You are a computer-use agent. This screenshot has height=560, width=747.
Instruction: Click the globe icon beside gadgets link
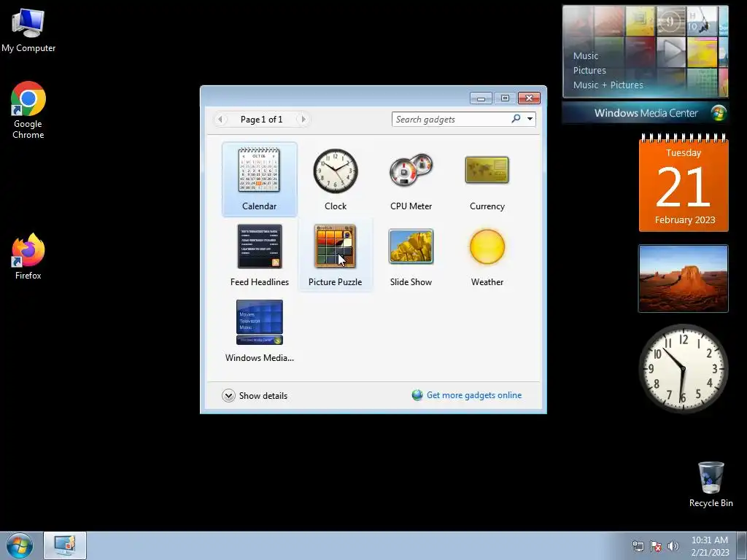[417, 395]
